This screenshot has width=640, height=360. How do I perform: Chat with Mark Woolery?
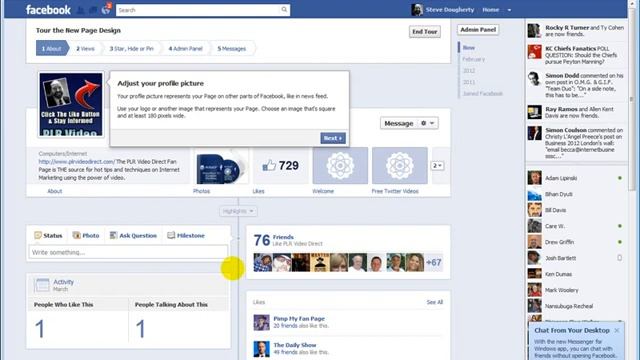576,290
